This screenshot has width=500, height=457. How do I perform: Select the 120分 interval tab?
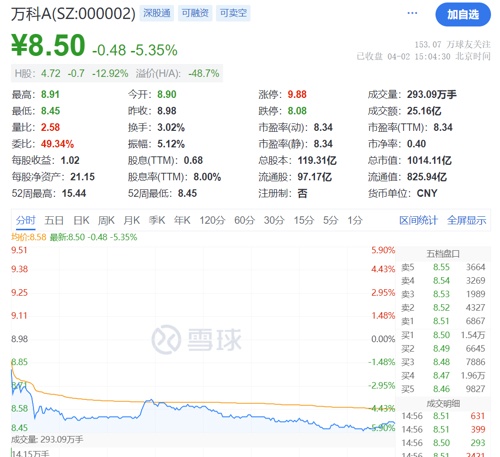(212, 220)
